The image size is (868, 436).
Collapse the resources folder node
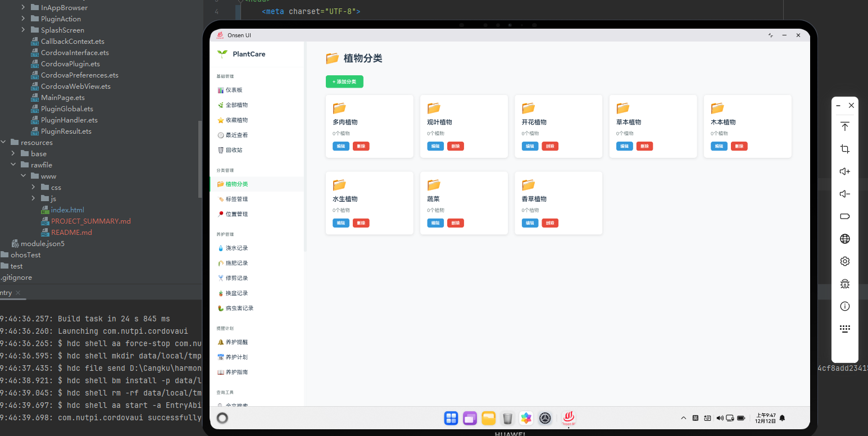coord(3,142)
